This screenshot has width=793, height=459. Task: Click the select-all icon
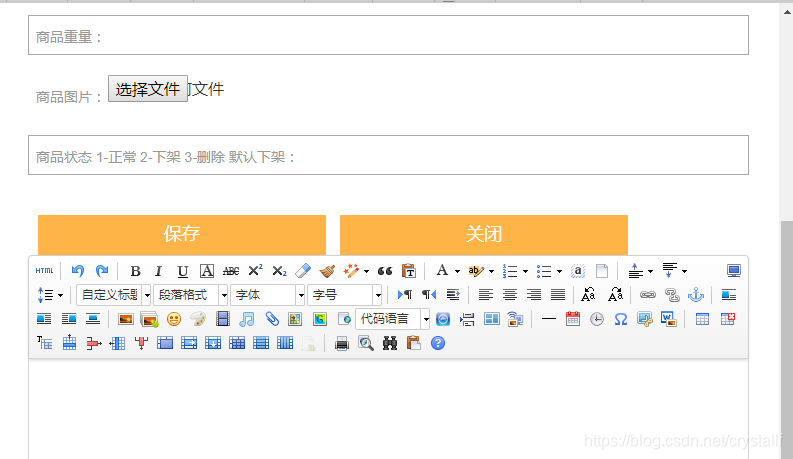pyautogui.click(x=578, y=271)
